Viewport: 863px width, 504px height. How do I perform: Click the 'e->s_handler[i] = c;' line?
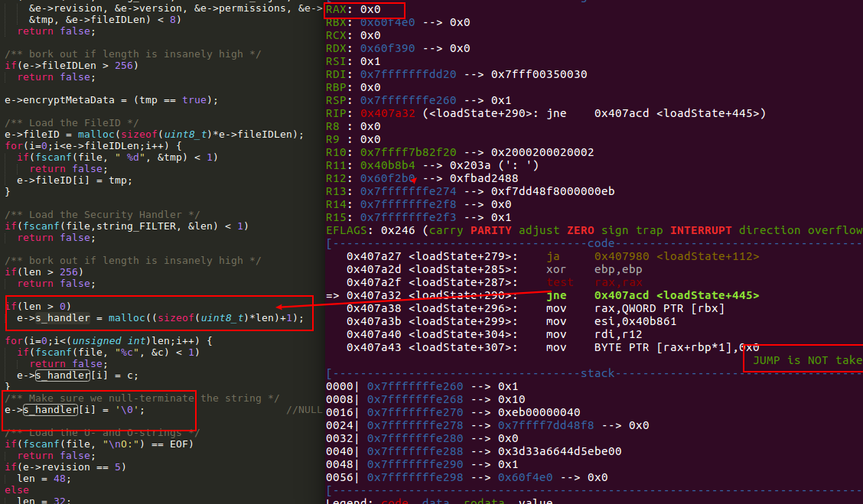tap(77, 376)
